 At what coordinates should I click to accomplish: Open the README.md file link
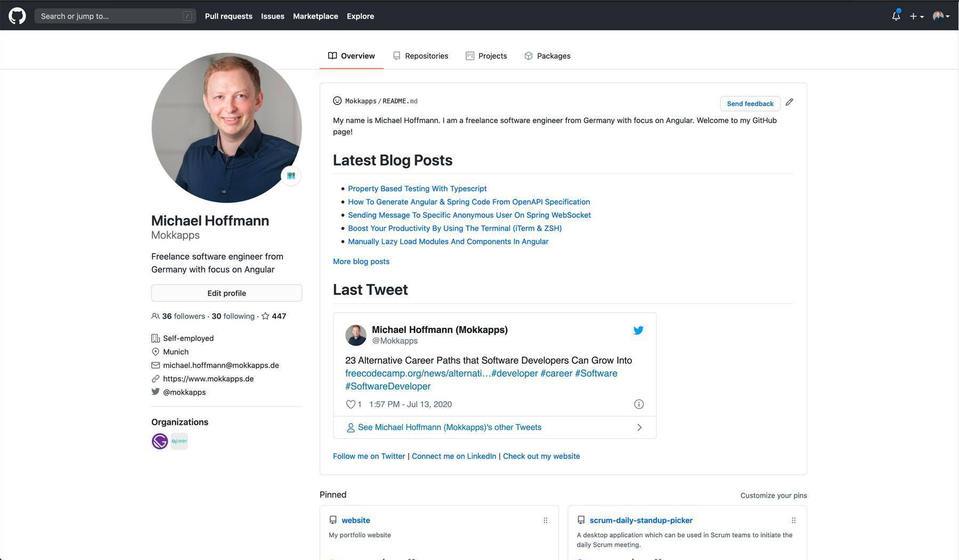pyautogui.click(x=400, y=101)
